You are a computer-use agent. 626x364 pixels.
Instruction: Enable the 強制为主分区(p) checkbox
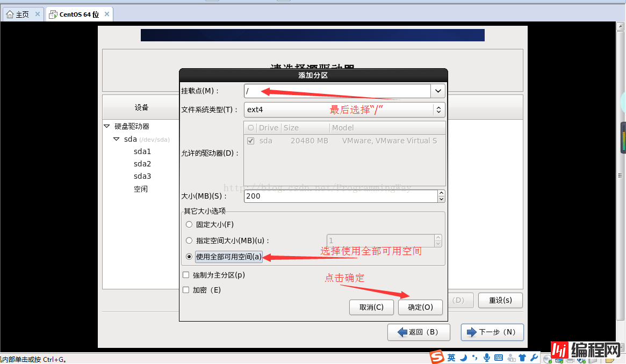[186, 275]
